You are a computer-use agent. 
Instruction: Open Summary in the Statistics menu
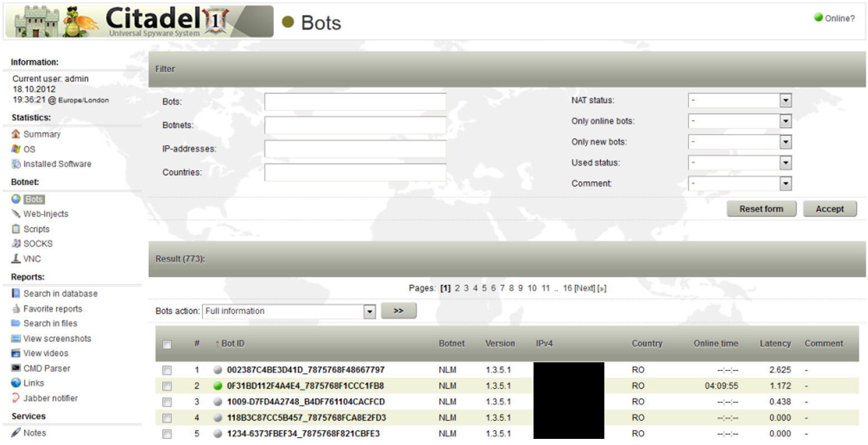42,134
